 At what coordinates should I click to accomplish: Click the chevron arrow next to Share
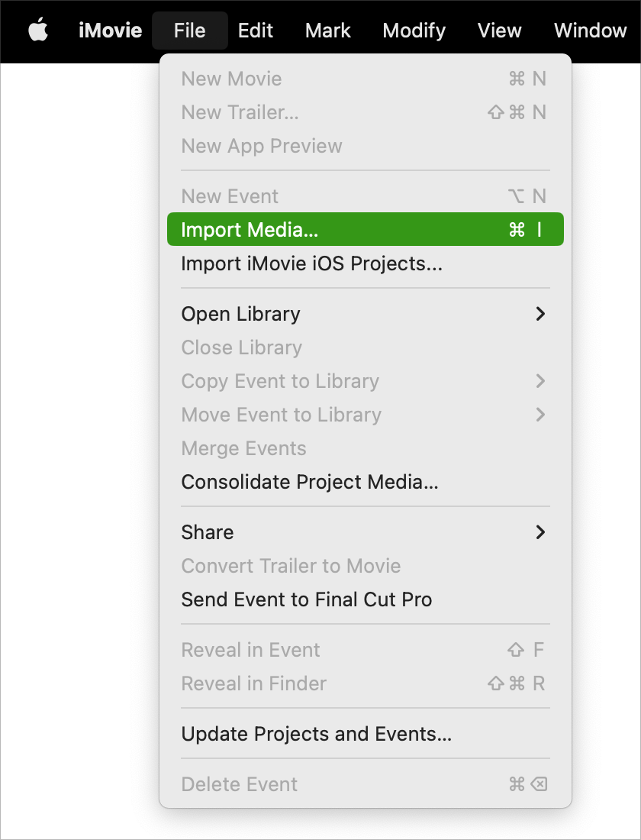540,532
